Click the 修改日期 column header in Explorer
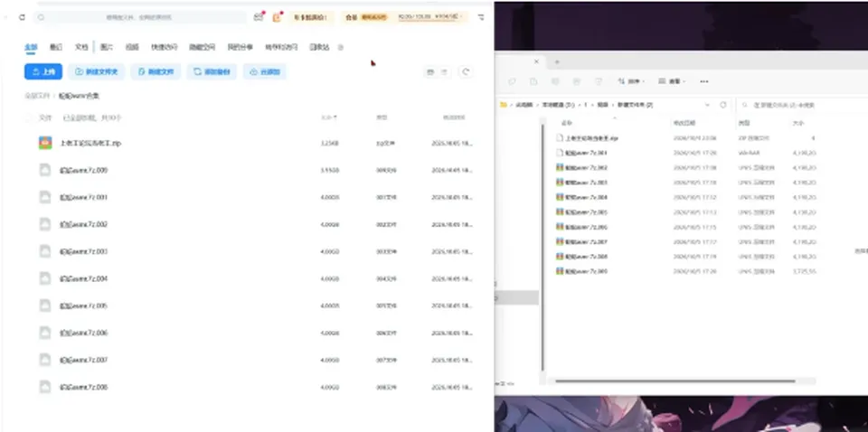The height and width of the screenshot is (432, 868). click(x=684, y=123)
